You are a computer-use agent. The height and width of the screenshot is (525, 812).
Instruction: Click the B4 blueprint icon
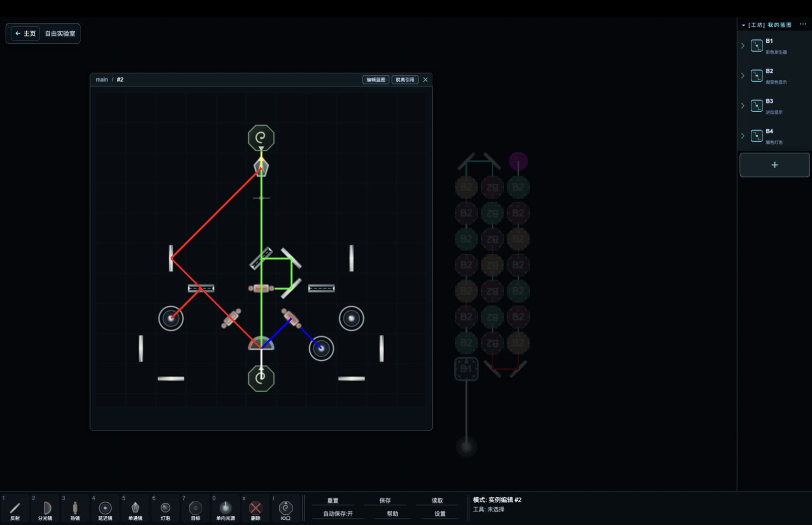coord(757,136)
